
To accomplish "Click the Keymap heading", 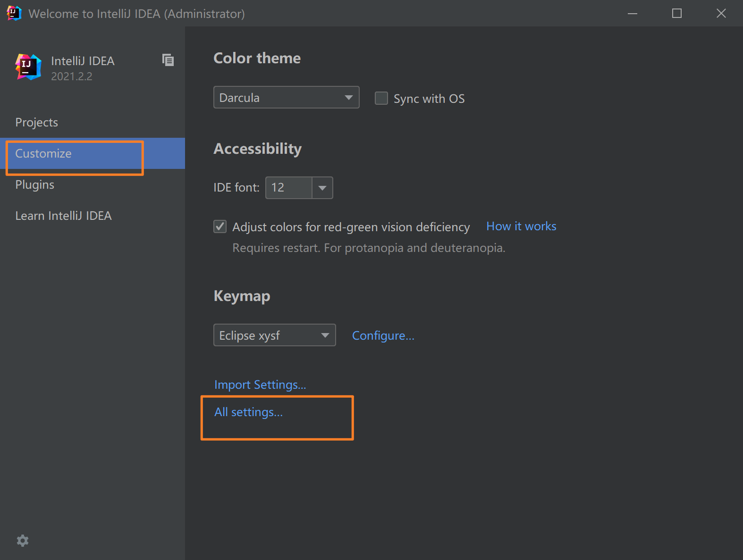I will click(242, 296).
